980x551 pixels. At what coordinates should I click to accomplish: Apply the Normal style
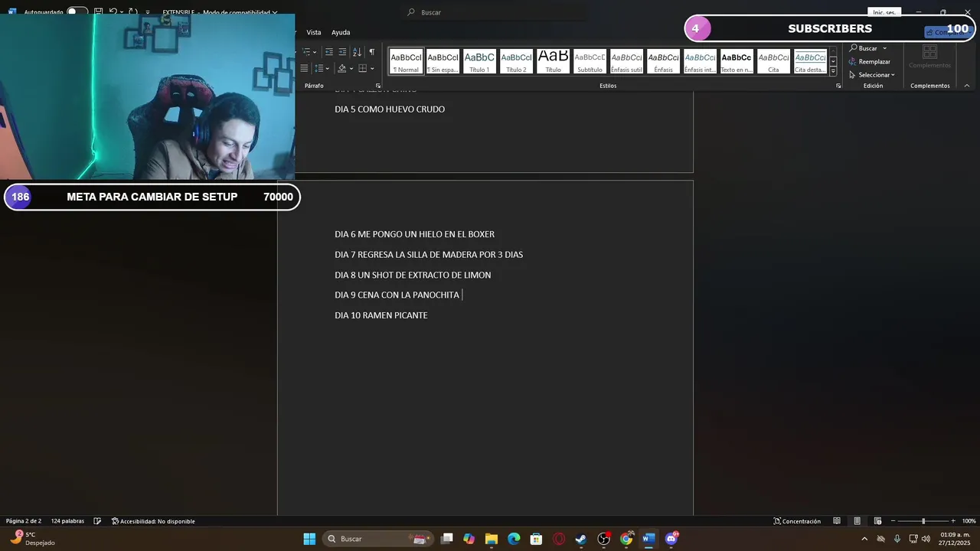[x=406, y=61]
